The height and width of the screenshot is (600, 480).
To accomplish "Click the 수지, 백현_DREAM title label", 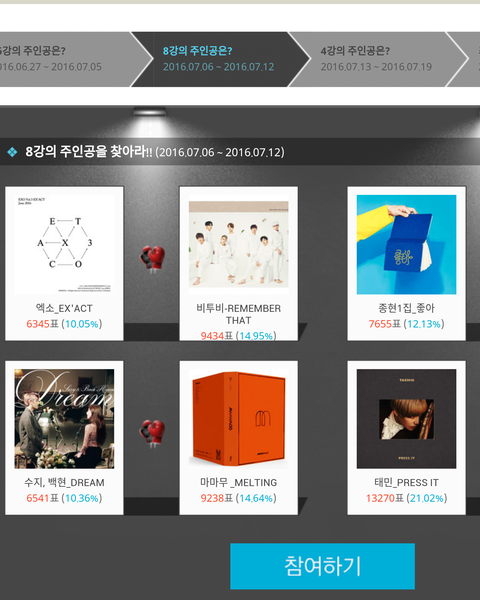I will point(64,483).
